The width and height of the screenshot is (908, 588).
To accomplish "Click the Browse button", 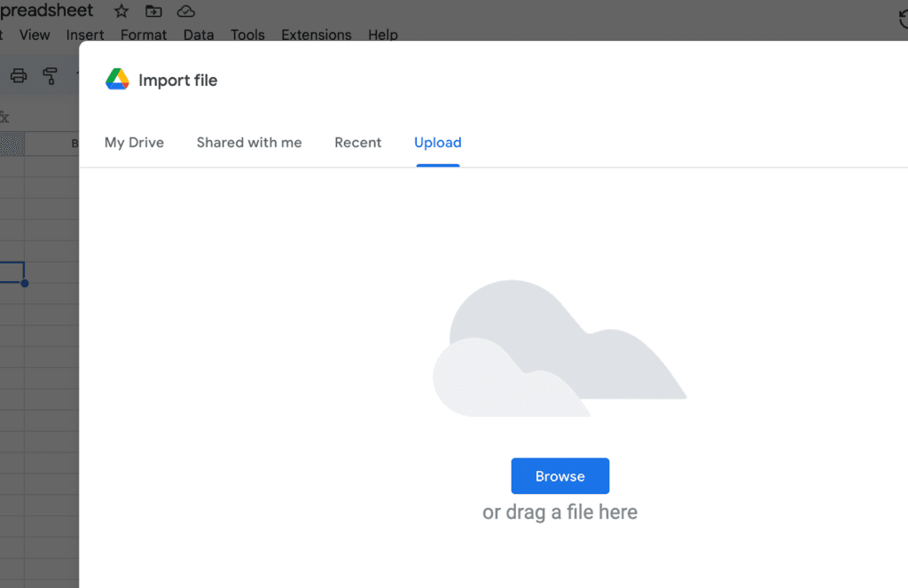I will coord(560,475).
